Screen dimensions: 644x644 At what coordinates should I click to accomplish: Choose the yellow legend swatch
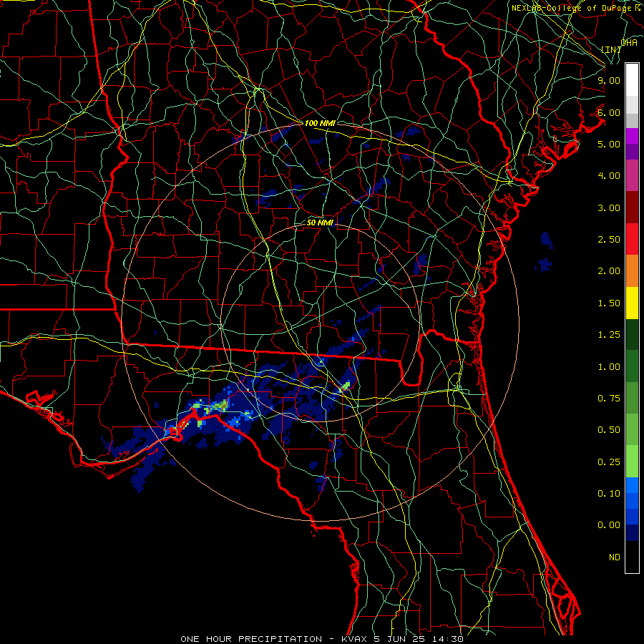pyautogui.click(x=632, y=303)
